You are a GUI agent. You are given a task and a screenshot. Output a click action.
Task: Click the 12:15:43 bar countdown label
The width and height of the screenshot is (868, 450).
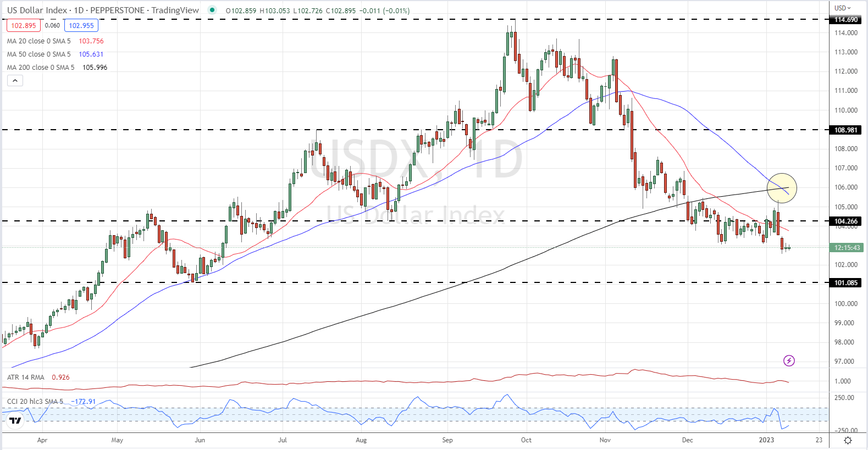click(847, 248)
